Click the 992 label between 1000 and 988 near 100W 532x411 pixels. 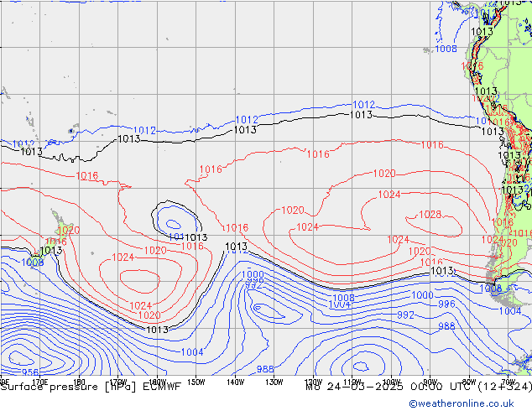click(x=405, y=315)
